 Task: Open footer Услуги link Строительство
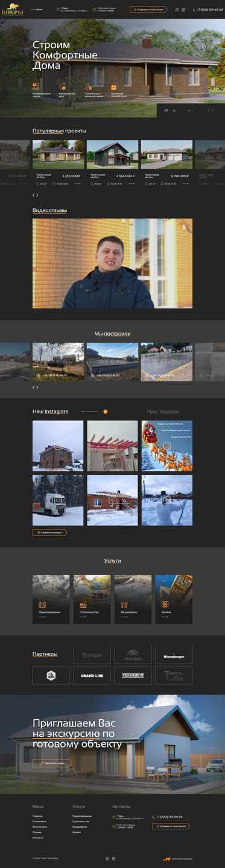click(81, 822)
